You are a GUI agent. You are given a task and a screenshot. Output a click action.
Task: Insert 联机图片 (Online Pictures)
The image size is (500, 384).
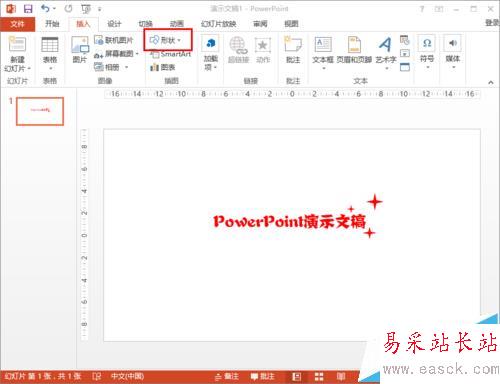click(x=114, y=40)
